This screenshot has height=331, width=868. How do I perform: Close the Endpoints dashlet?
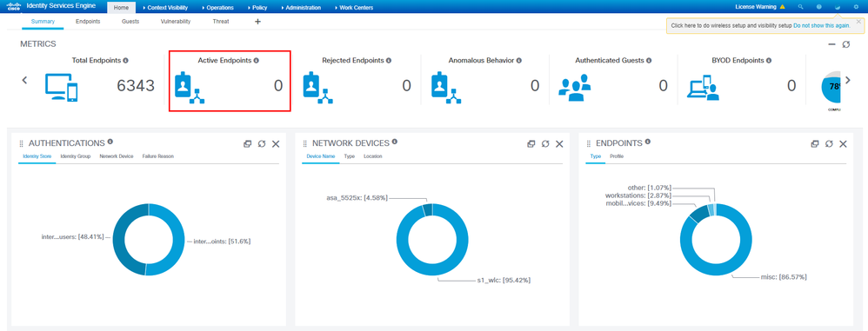click(843, 144)
